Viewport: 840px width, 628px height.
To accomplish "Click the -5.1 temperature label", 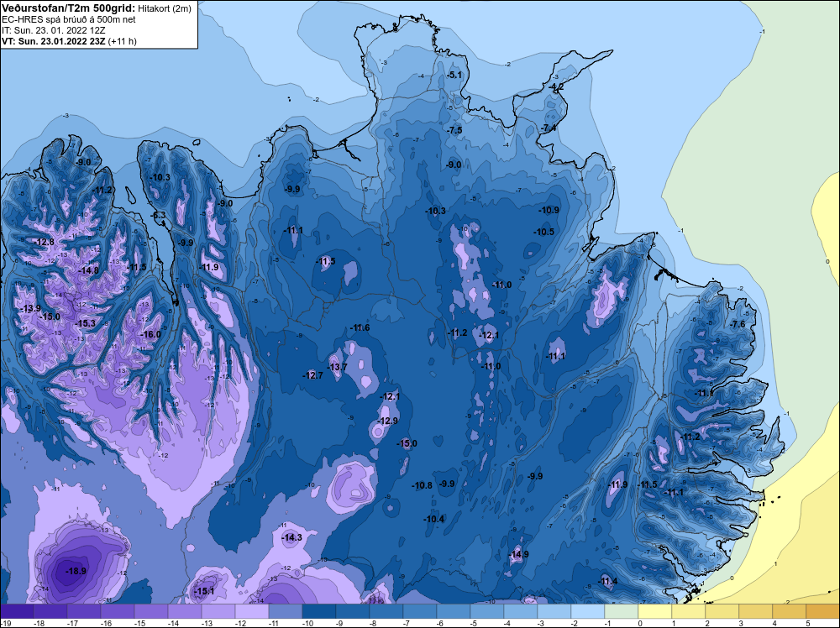I will [x=454, y=75].
